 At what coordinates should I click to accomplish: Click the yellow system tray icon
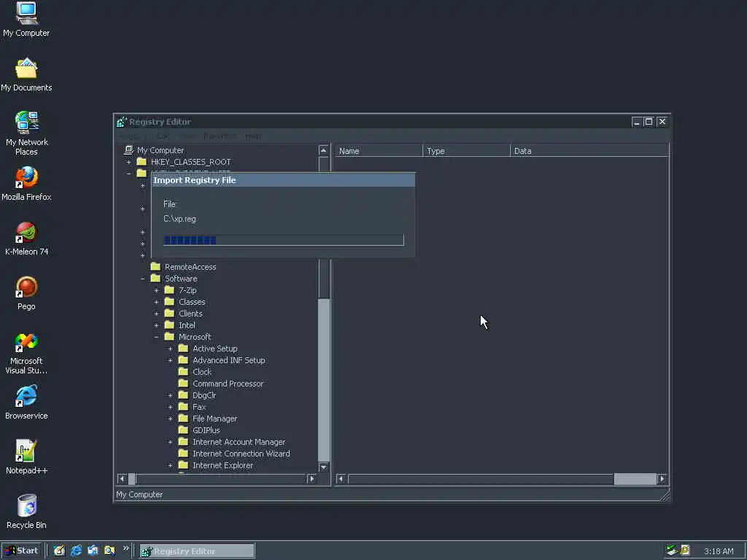click(x=685, y=551)
